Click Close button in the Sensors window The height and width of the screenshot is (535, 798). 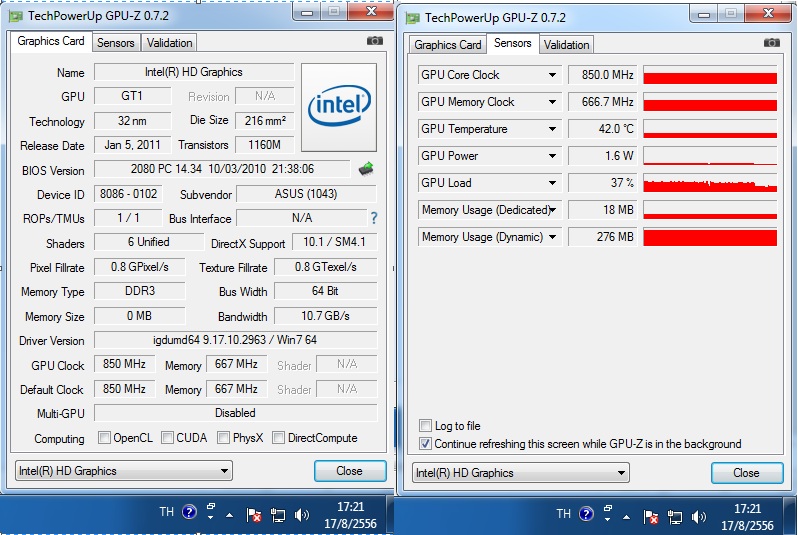[747, 473]
